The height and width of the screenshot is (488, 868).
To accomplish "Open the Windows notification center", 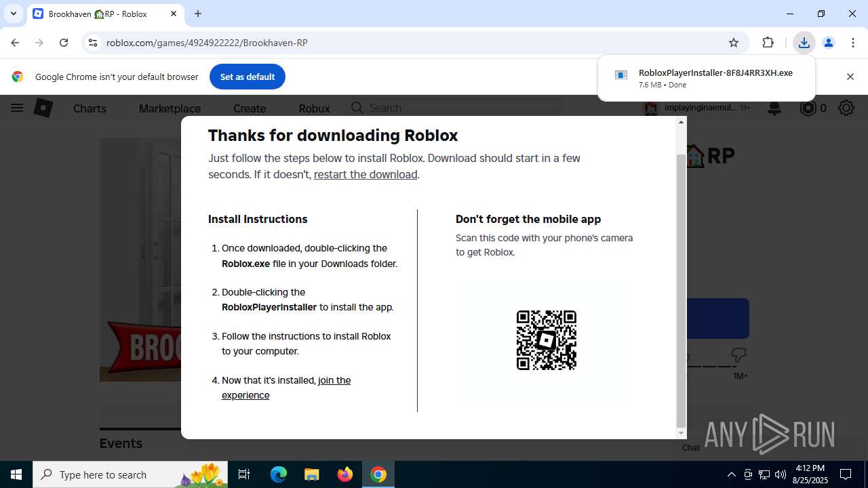I will click(846, 474).
